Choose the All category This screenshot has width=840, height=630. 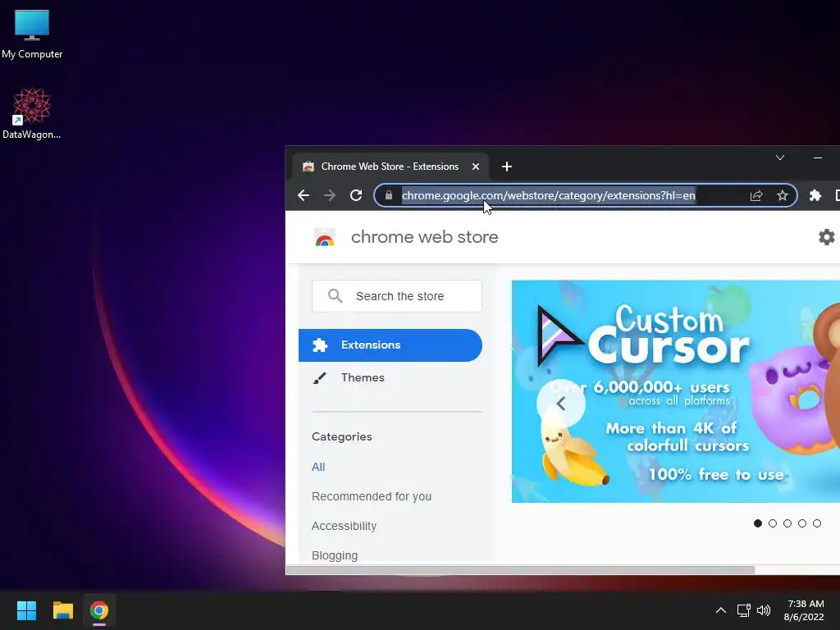pyautogui.click(x=318, y=467)
